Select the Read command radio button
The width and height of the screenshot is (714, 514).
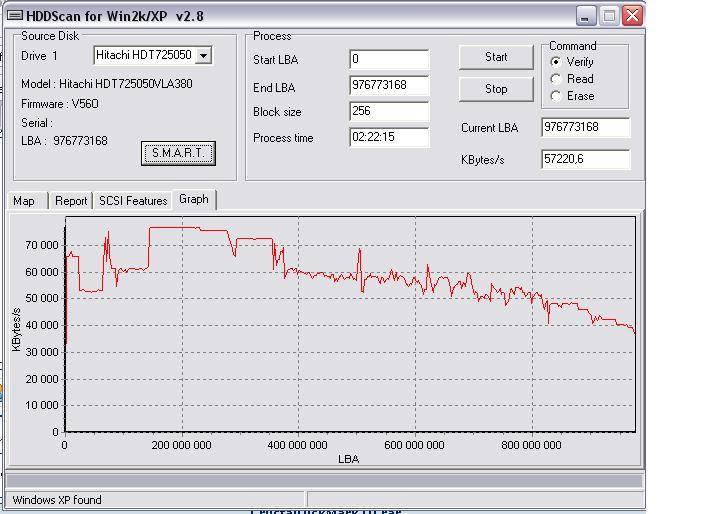coord(555,79)
